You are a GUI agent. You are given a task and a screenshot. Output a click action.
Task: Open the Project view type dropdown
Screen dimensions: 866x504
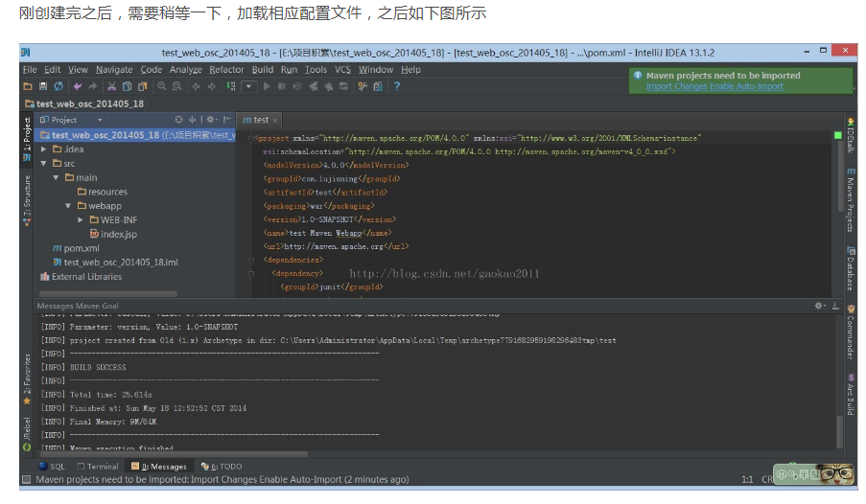pyautogui.click(x=100, y=120)
